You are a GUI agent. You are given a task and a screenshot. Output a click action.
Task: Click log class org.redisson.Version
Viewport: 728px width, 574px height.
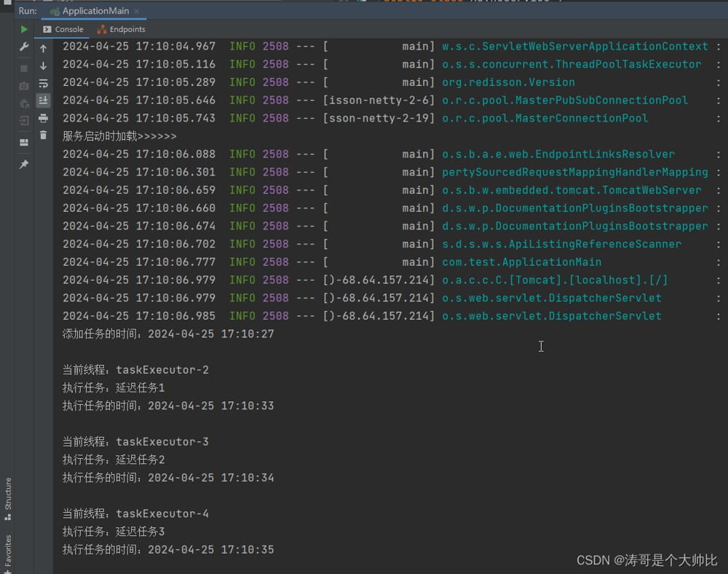click(508, 82)
